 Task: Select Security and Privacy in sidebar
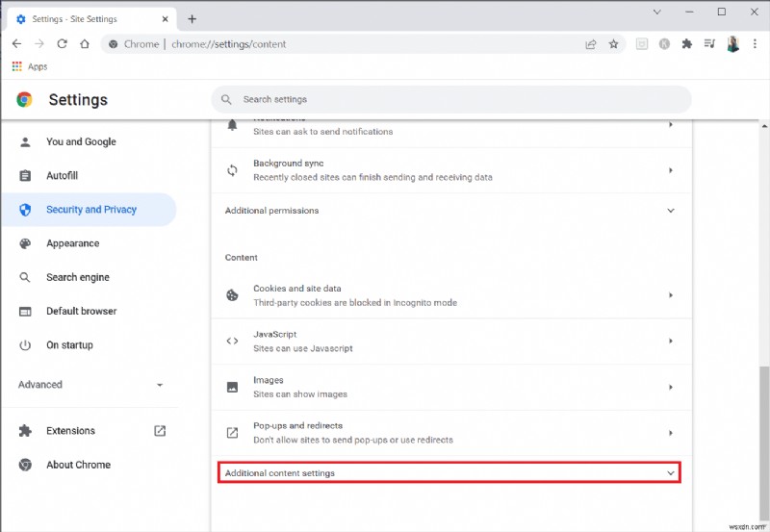(89, 210)
